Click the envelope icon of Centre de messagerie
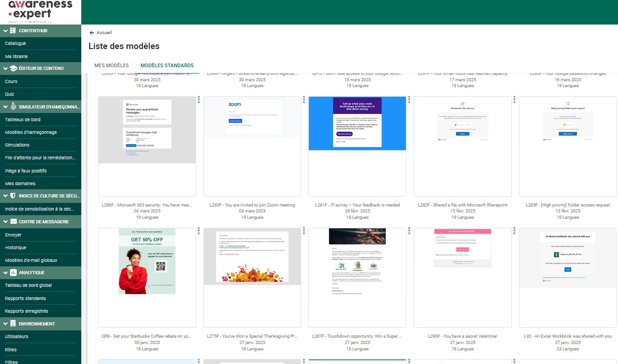 click(14, 221)
